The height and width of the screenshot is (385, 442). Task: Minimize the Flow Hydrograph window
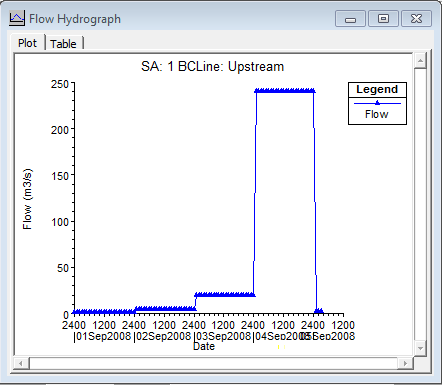coord(350,18)
